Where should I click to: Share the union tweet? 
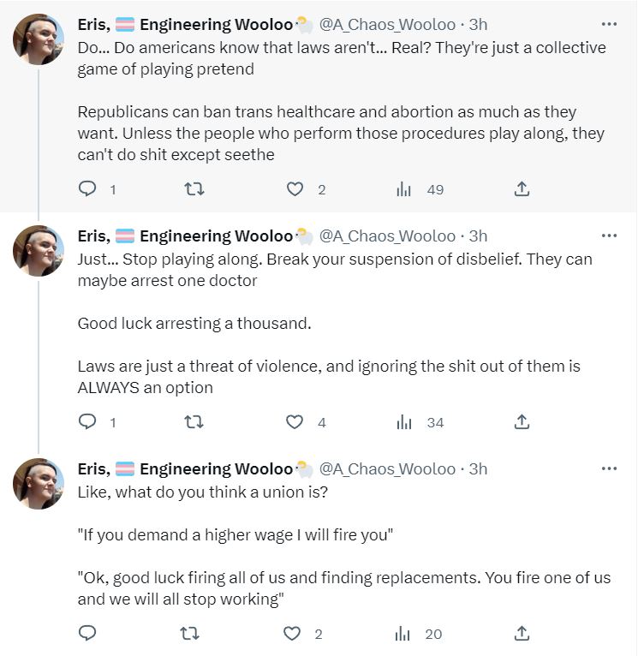pos(522,634)
